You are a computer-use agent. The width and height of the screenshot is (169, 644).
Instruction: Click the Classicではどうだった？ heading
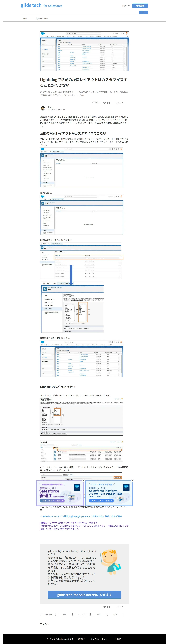[x=58, y=387]
